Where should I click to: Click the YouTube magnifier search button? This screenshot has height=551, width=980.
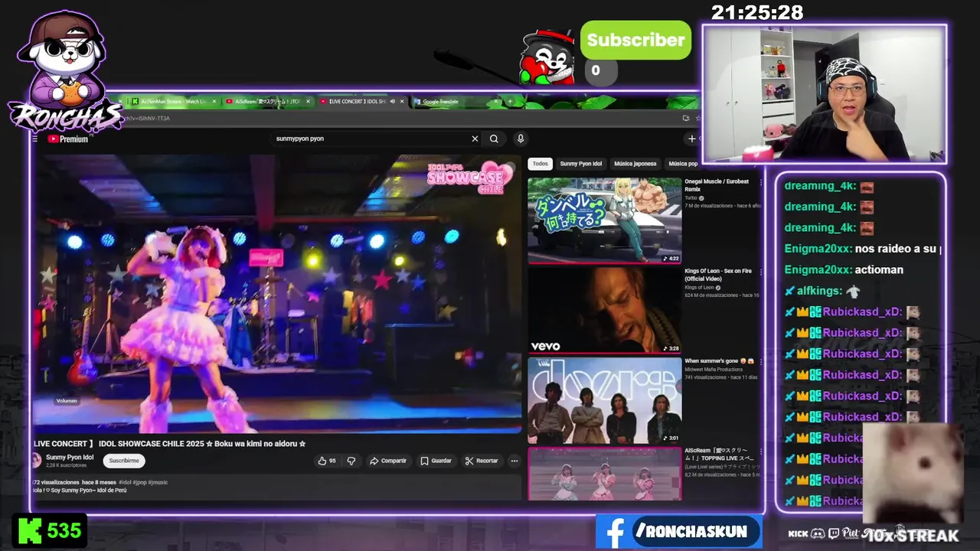(494, 139)
